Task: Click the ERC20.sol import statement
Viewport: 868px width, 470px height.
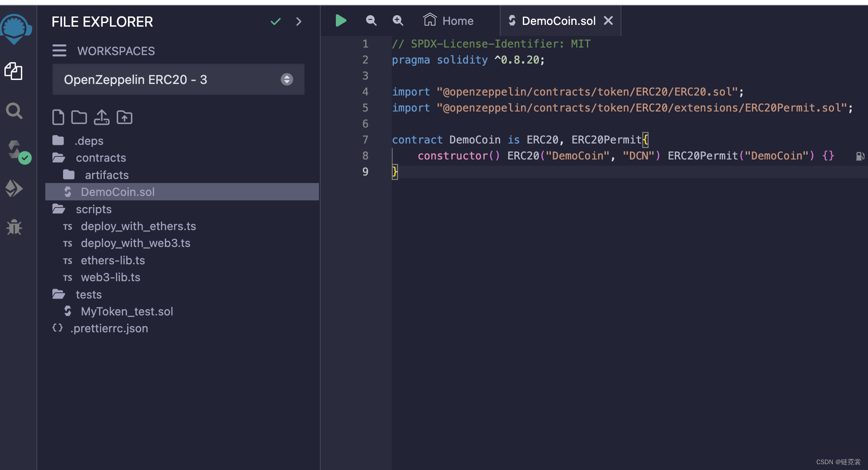Action: [568, 92]
